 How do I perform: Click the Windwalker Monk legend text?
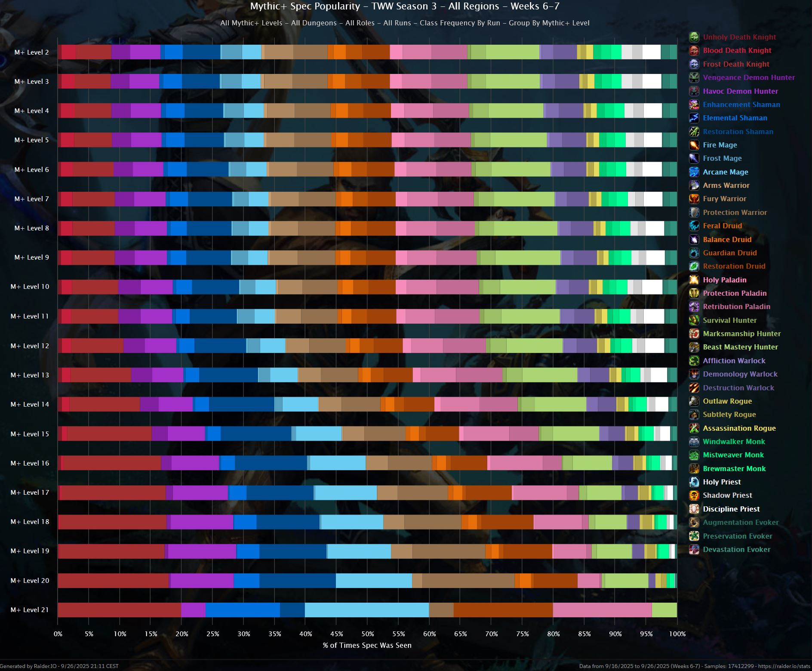pyautogui.click(x=734, y=441)
